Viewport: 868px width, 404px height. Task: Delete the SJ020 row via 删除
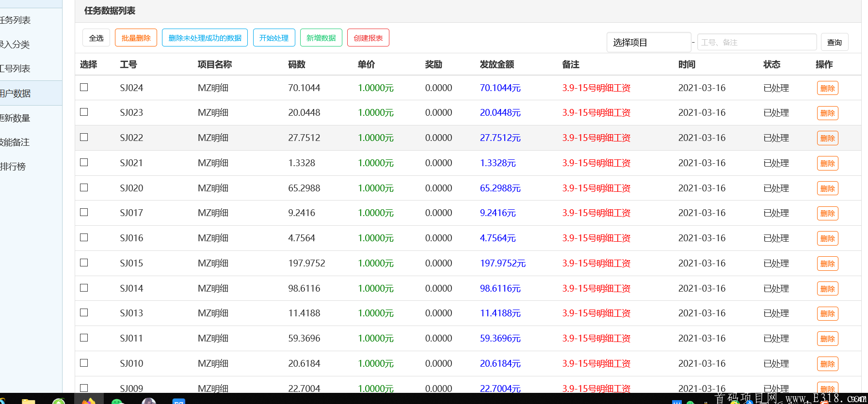(827, 188)
